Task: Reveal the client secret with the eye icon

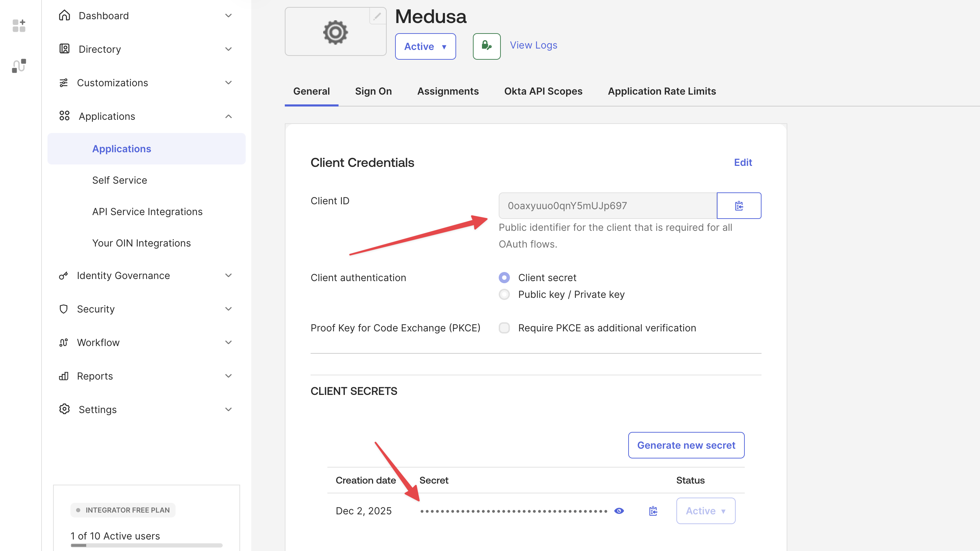Action: tap(618, 510)
